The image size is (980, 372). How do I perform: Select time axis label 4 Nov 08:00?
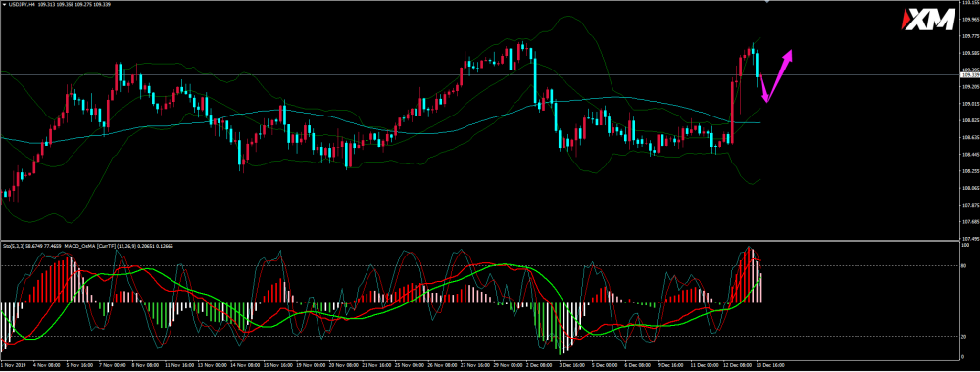point(47,365)
